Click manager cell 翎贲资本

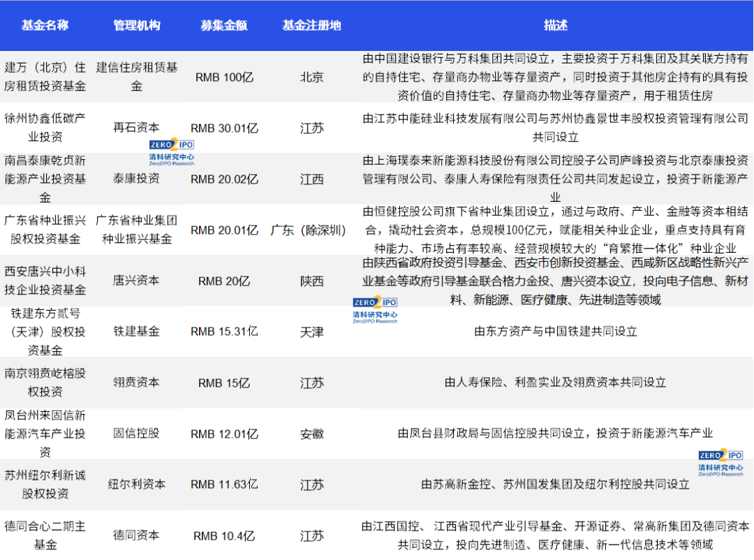137,382
